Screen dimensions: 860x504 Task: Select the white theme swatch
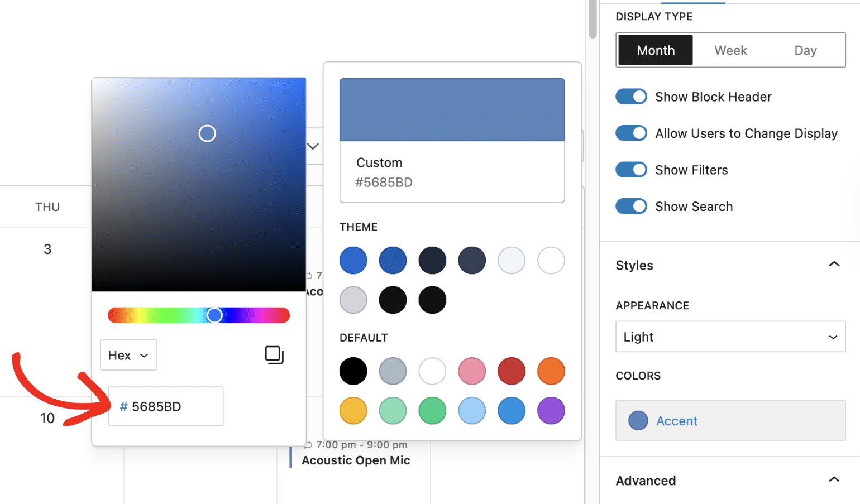(551, 261)
